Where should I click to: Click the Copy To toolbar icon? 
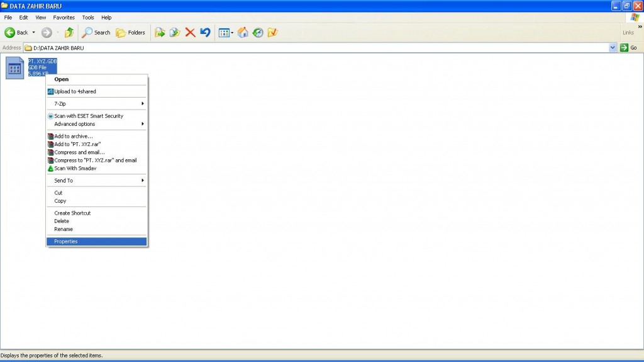click(x=175, y=33)
